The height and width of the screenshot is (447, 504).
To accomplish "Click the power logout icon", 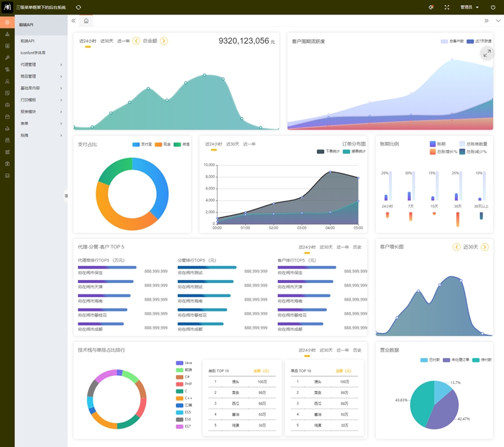I will click(493, 7).
